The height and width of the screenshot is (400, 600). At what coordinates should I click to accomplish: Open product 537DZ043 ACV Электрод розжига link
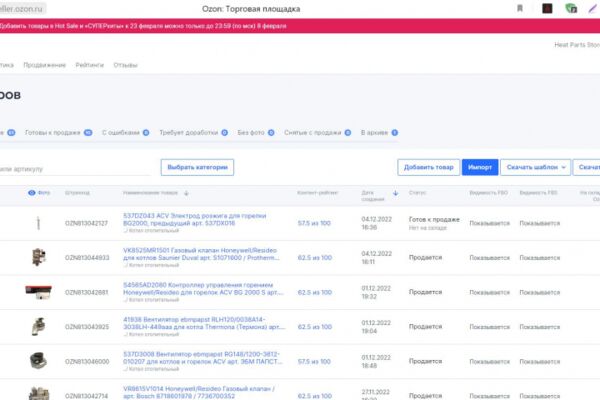[x=195, y=219]
